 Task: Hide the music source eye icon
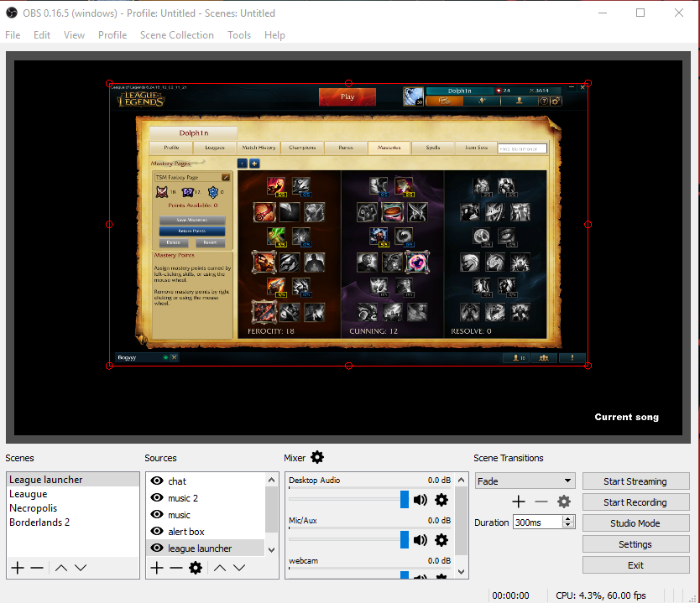[157, 514]
